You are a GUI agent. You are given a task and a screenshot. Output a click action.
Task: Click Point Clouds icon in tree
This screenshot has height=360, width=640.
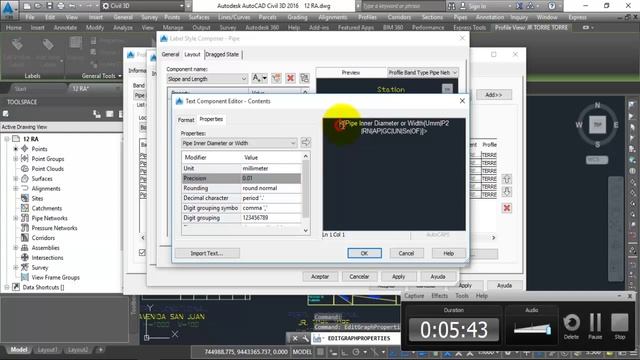[25, 169]
